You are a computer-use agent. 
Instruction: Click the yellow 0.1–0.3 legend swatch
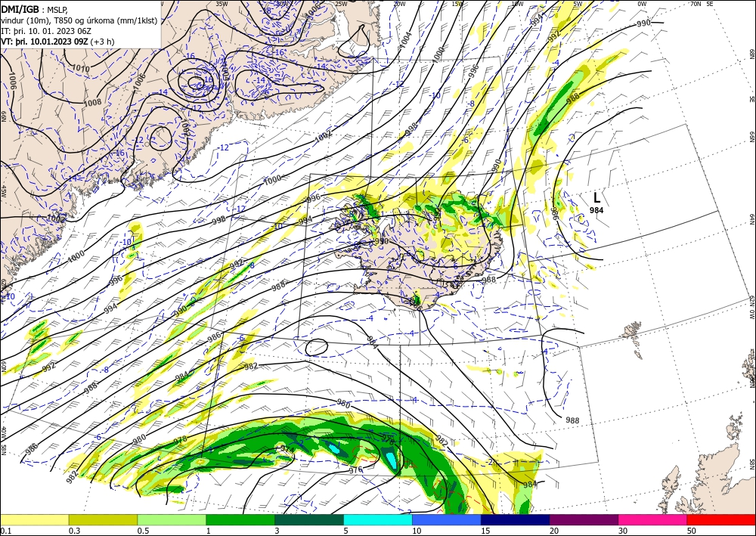pos(34,519)
